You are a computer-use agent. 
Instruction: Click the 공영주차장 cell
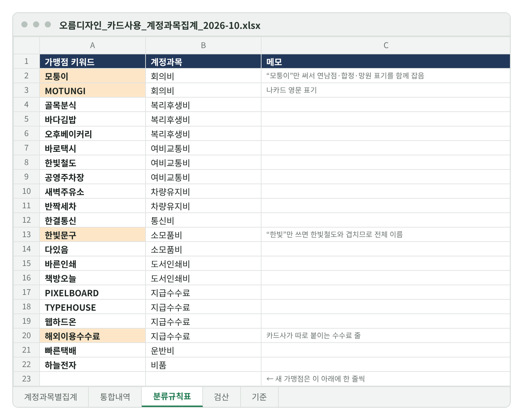(x=93, y=177)
